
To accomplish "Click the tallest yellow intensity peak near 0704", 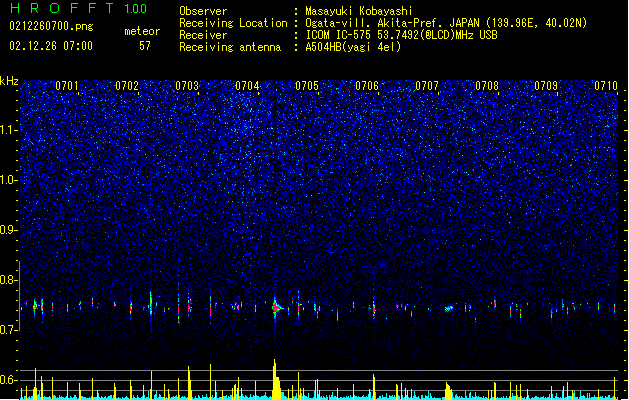I will pos(276,380).
